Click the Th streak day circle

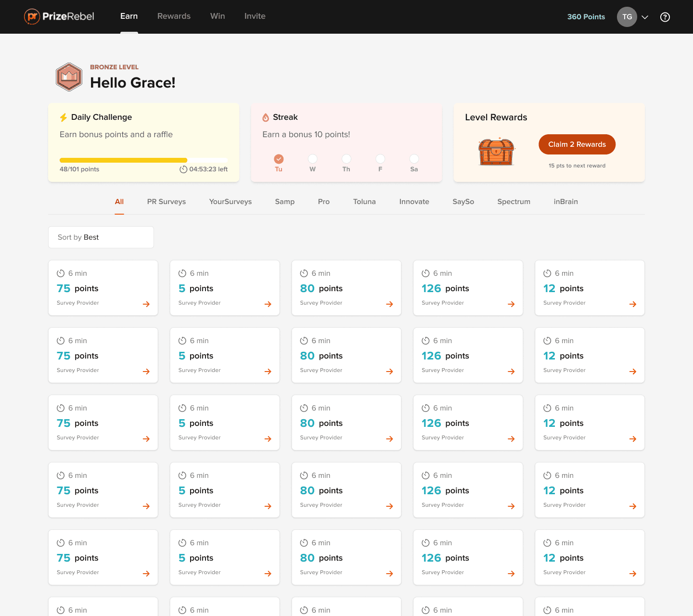[x=346, y=159]
